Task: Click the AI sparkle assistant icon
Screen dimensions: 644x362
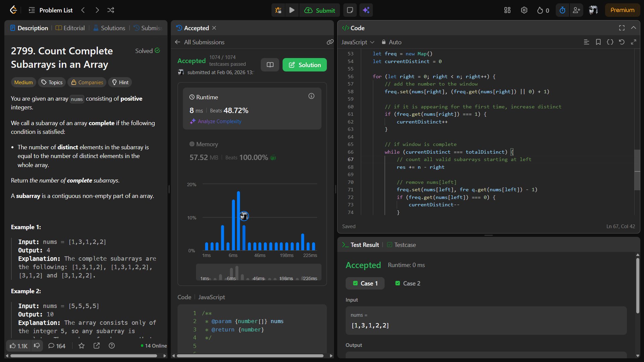Action: click(x=366, y=10)
